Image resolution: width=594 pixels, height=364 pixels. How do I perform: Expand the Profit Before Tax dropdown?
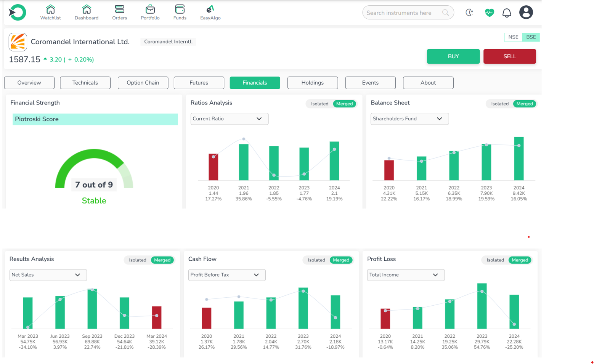227,275
